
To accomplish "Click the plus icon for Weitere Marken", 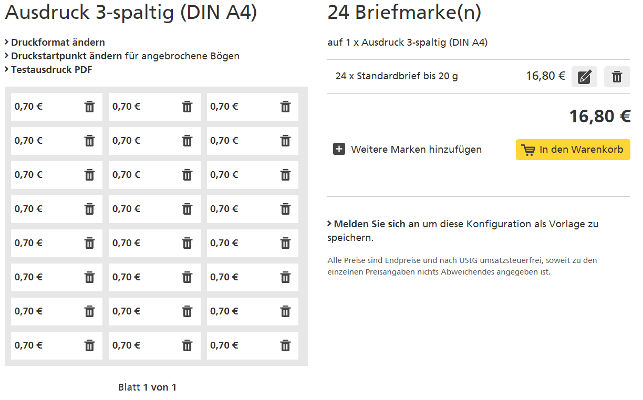I will (339, 149).
